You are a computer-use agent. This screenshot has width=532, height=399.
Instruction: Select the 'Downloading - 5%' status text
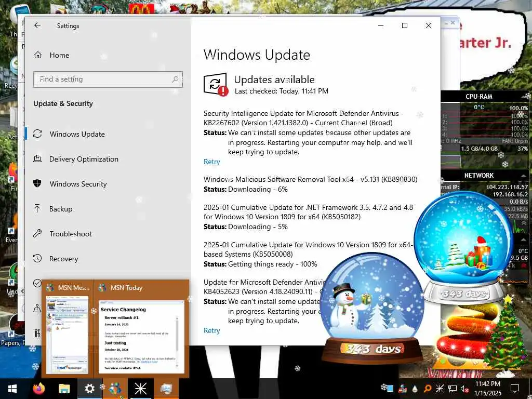(258, 227)
